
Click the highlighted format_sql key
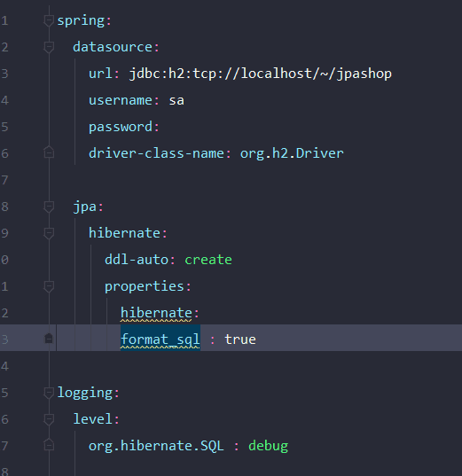[161, 339]
